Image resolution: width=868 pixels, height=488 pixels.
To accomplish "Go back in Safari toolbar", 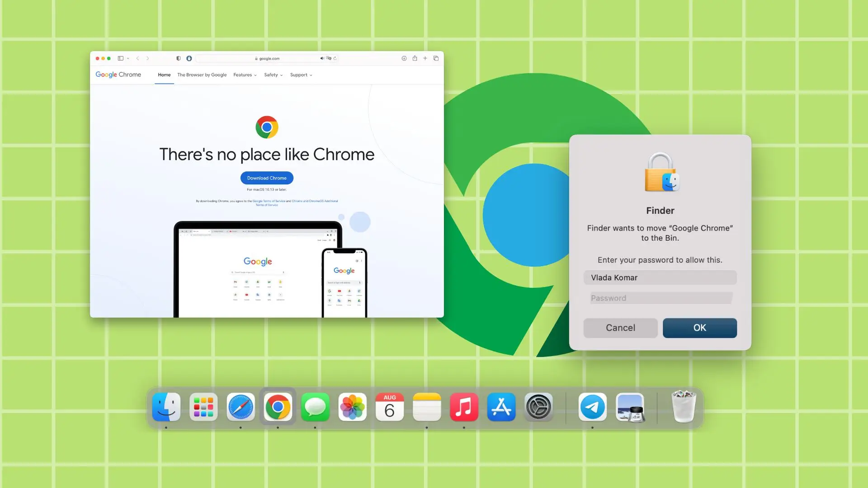I will tap(137, 58).
